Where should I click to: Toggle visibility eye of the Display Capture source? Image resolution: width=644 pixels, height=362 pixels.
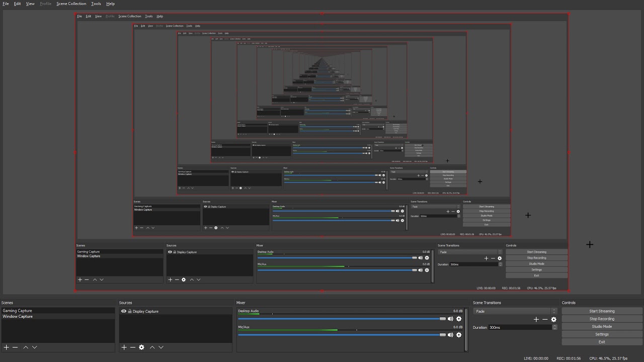124,311
